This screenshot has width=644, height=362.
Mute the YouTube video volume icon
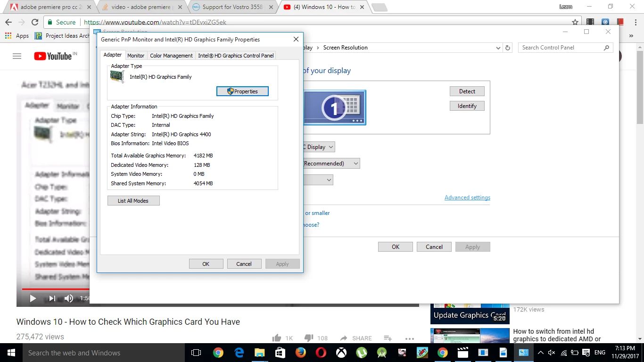pyautogui.click(x=69, y=298)
